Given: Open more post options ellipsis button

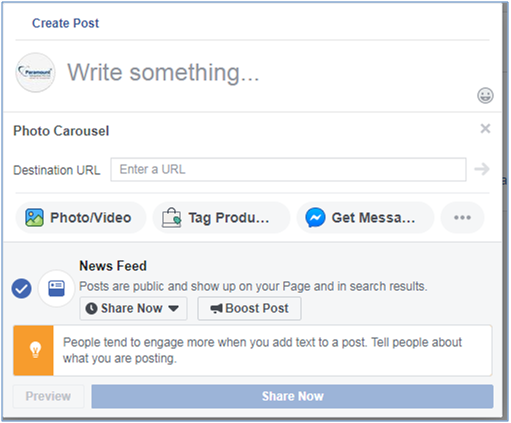Looking at the screenshot, I should click(462, 218).
